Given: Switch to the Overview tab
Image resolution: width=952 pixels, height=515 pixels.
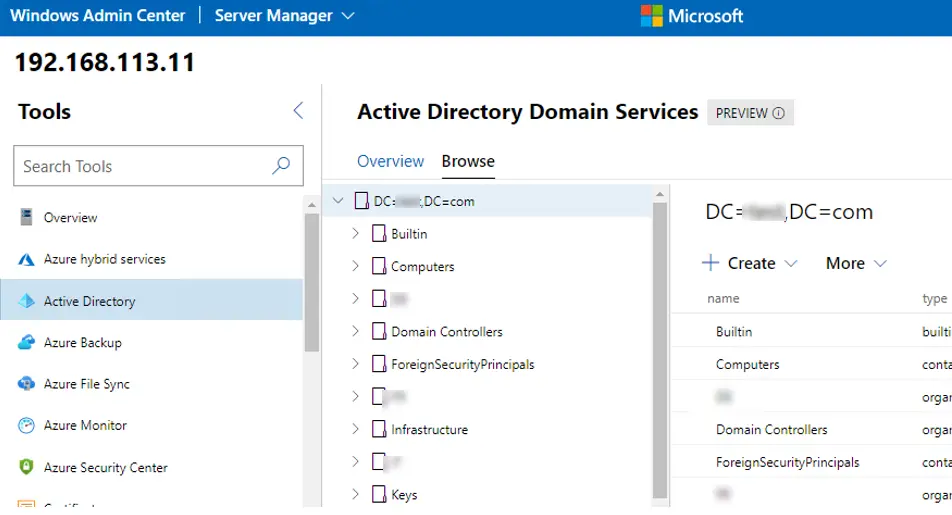Looking at the screenshot, I should [x=390, y=161].
